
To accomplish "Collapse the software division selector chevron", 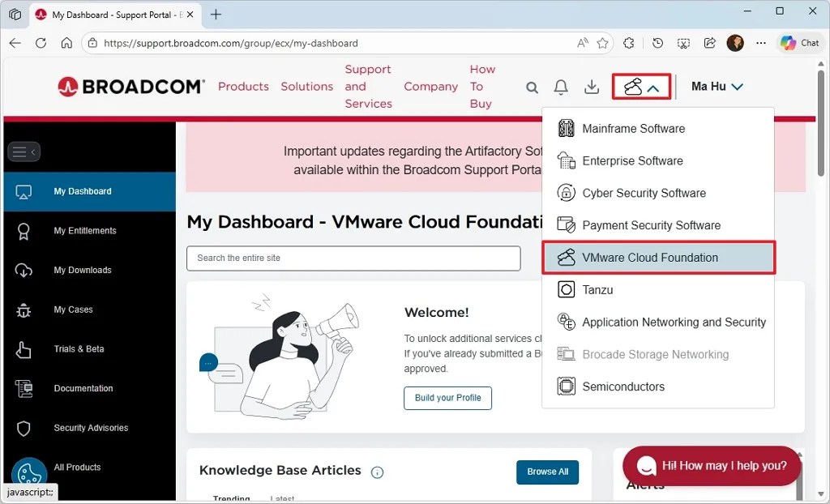I will [x=655, y=85].
